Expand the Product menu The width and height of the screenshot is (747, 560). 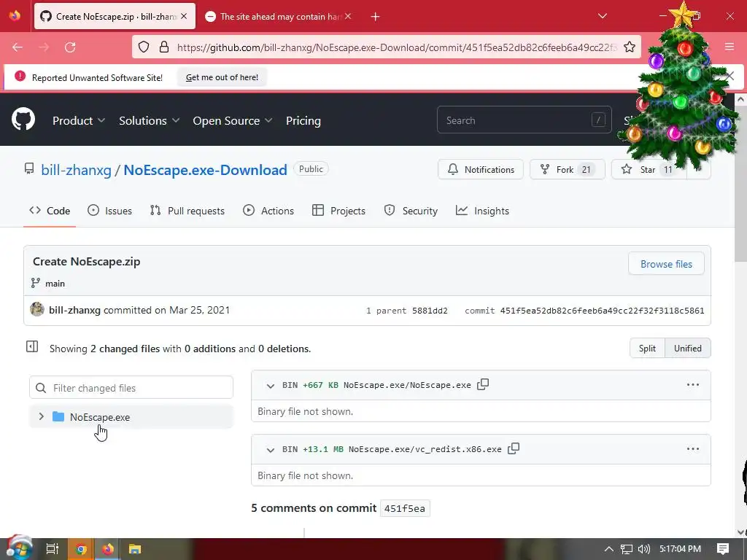tap(79, 120)
